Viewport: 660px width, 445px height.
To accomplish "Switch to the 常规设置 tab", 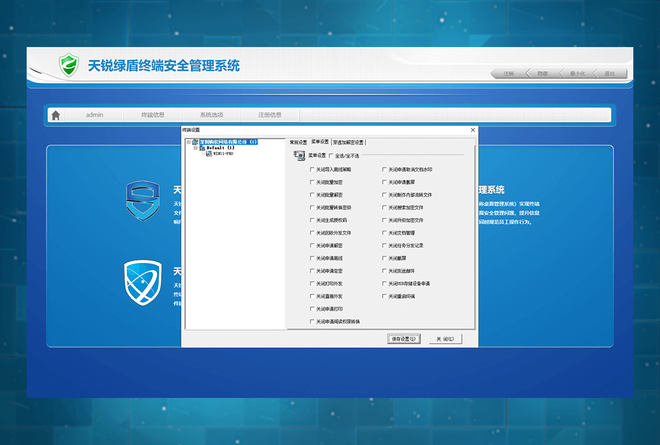I will click(298, 142).
